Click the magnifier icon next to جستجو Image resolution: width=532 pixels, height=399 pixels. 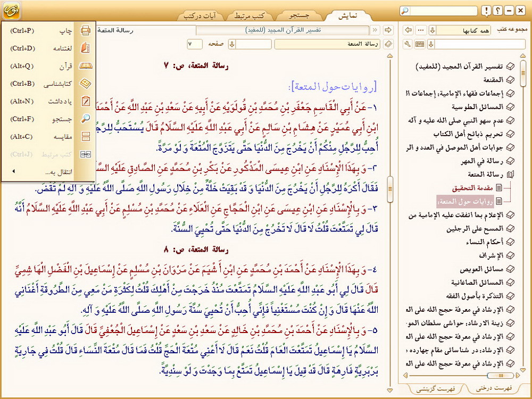click(85, 119)
